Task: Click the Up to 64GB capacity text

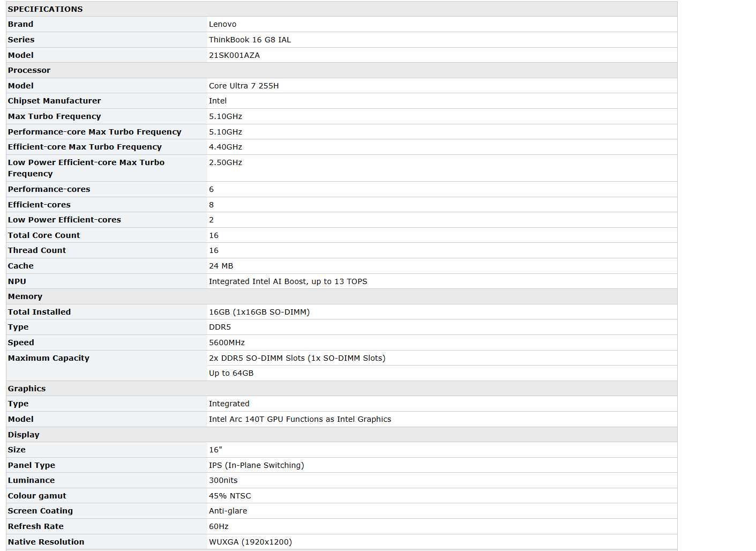Action: [x=231, y=373]
